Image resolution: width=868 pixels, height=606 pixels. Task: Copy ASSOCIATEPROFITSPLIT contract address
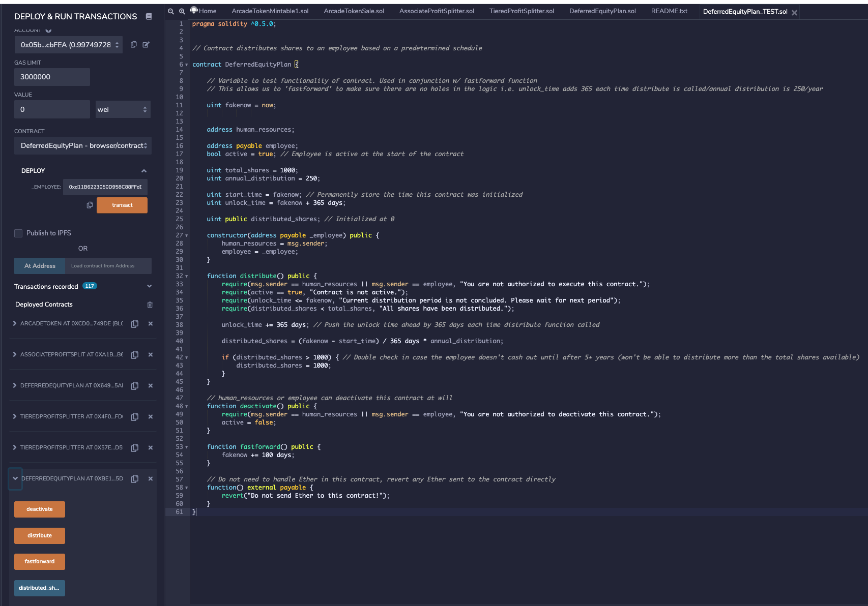coord(135,355)
